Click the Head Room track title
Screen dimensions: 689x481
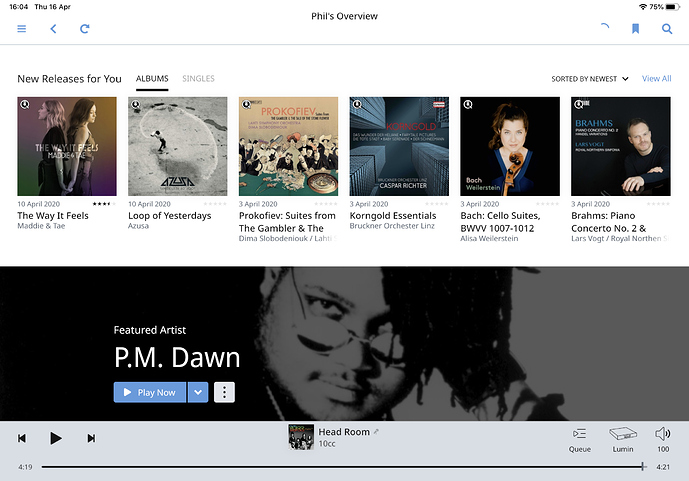coord(344,432)
